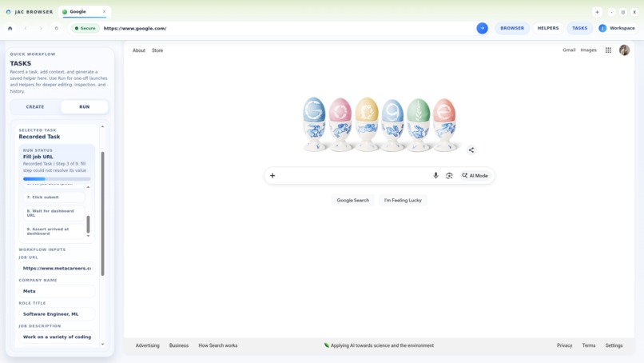Open Applying AI towards science link
The width and height of the screenshot is (644, 363).
coord(379,345)
